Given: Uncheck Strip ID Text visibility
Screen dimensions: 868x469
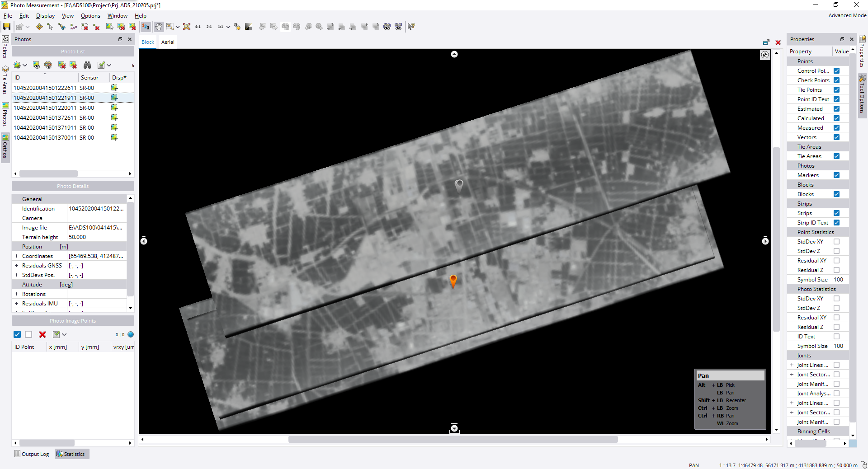Looking at the screenshot, I should [836, 223].
